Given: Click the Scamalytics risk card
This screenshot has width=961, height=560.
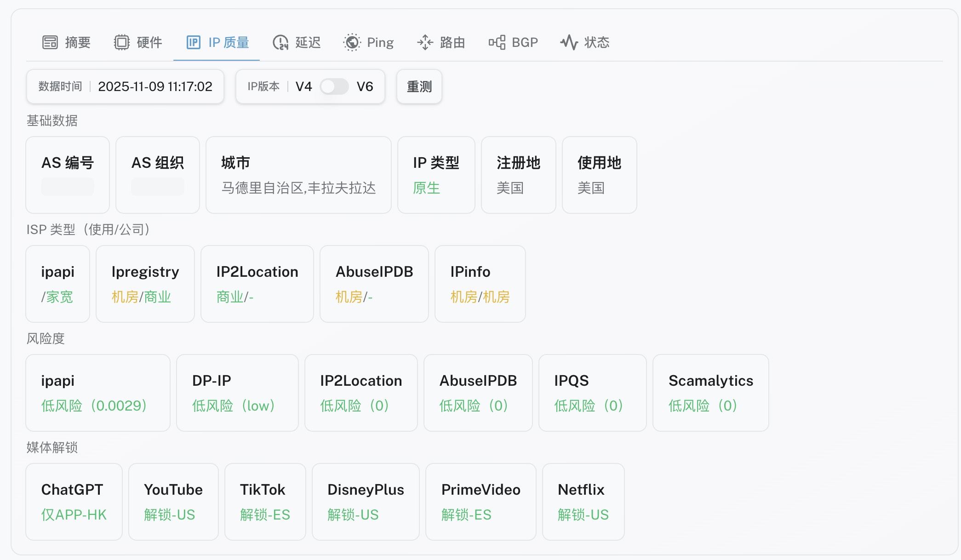Looking at the screenshot, I should point(710,393).
